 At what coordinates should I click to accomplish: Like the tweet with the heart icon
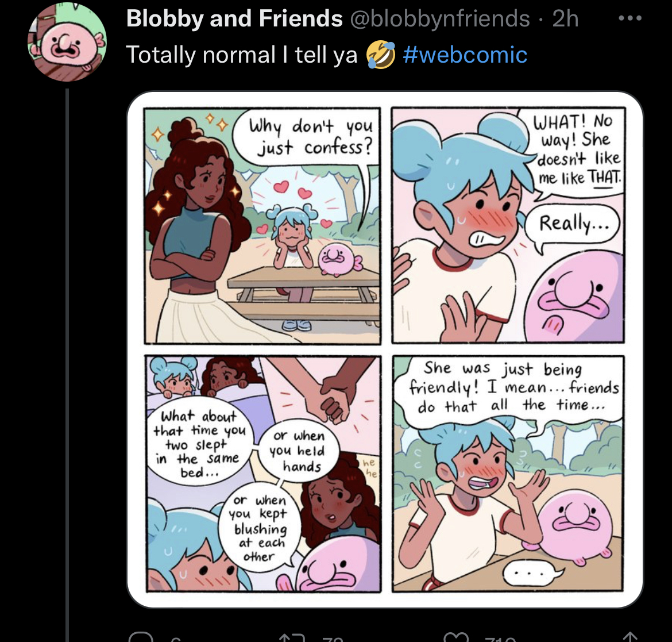(x=457, y=638)
